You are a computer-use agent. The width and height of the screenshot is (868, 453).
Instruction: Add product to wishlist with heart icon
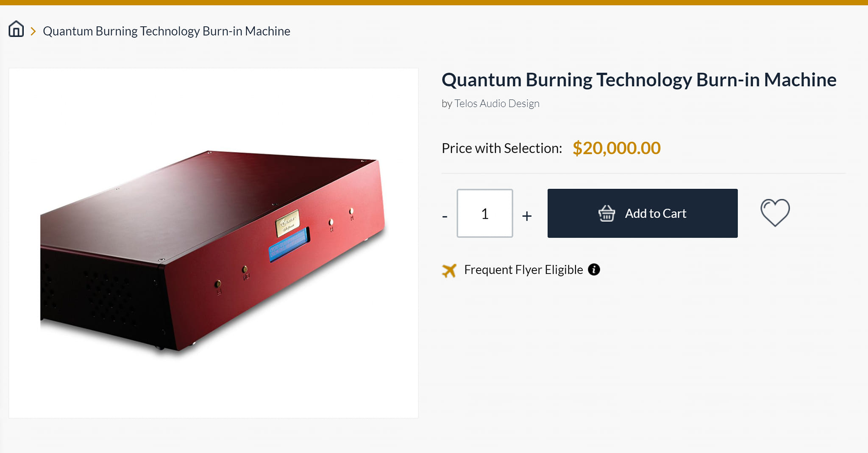(775, 213)
